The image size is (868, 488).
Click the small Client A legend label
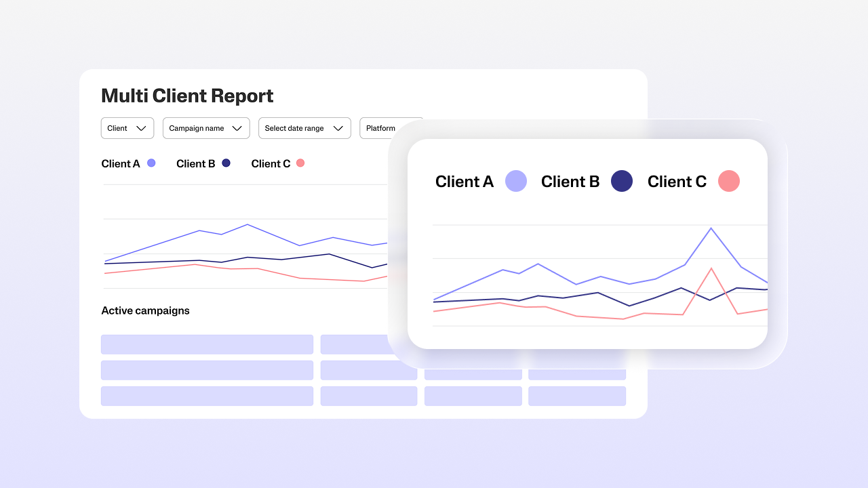[x=121, y=163]
